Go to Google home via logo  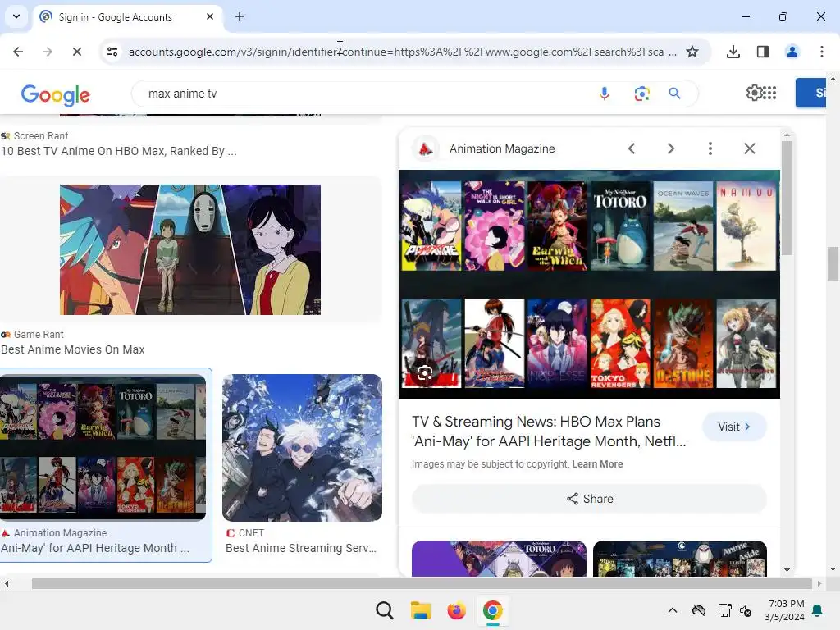56,95
